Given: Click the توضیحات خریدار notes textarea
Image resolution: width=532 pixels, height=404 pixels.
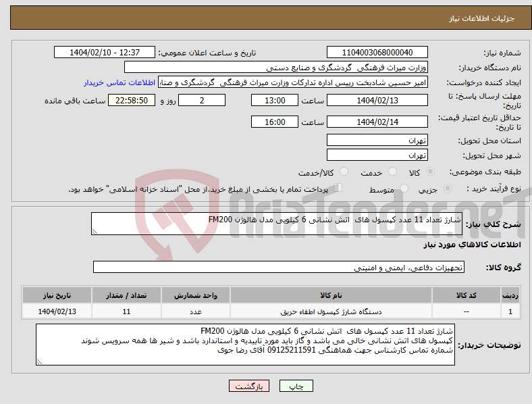Looking at the screenshot, I should (x=245, y=345).
